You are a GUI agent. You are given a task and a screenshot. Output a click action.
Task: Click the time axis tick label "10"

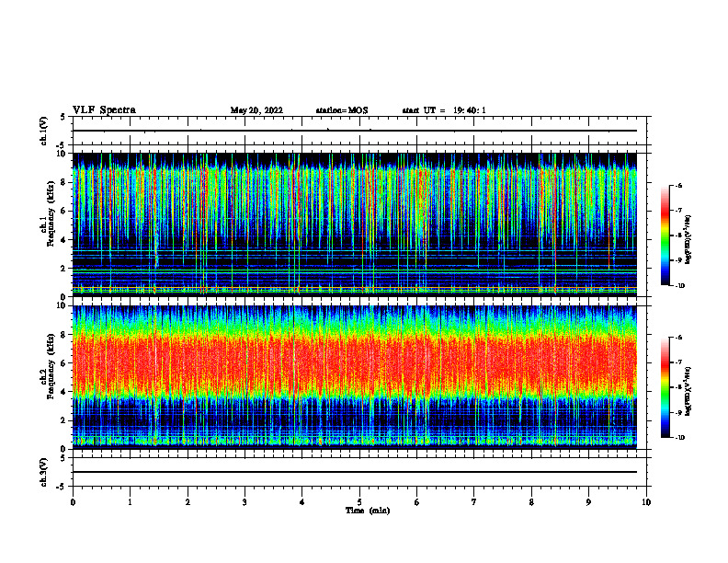(646, 502)
